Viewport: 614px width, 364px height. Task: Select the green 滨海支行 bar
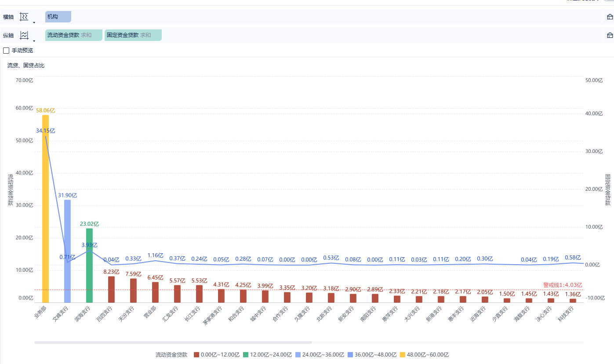89,266
